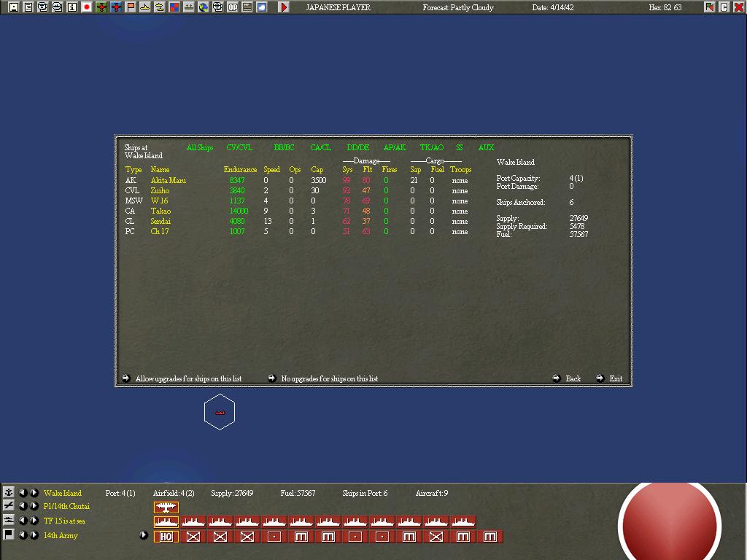The width and height of the screenshot is (747, 560).
Task: Open ship Takao
Action: pos(160,211)
